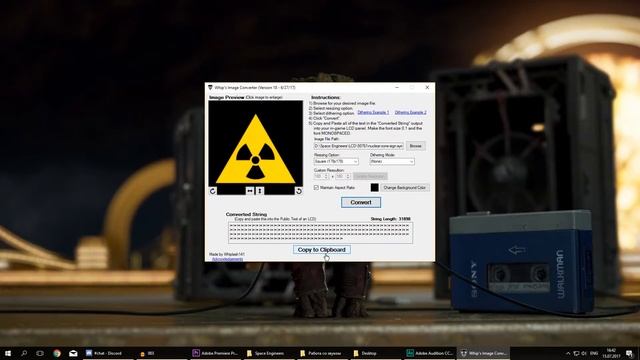Open the Windows Start menu
This screenshot has height=360, width=640.
[x=8, y=353]
